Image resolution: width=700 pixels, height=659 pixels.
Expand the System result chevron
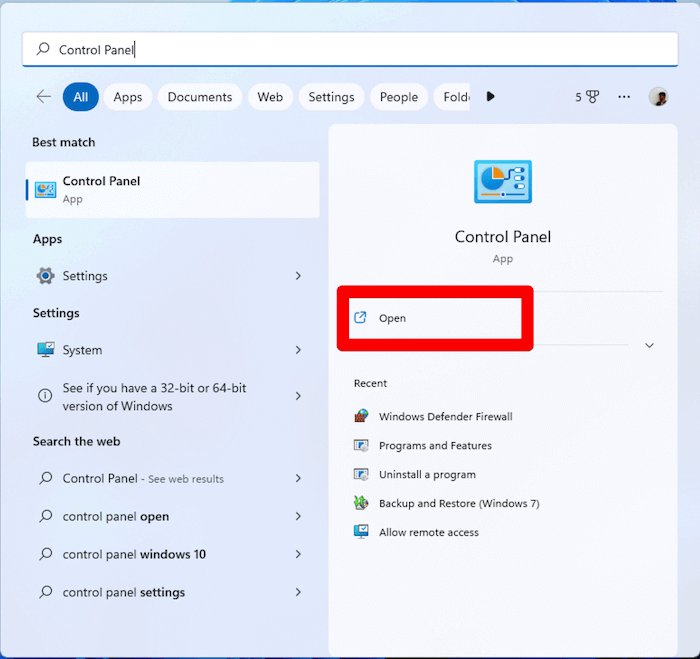(298, 350)
